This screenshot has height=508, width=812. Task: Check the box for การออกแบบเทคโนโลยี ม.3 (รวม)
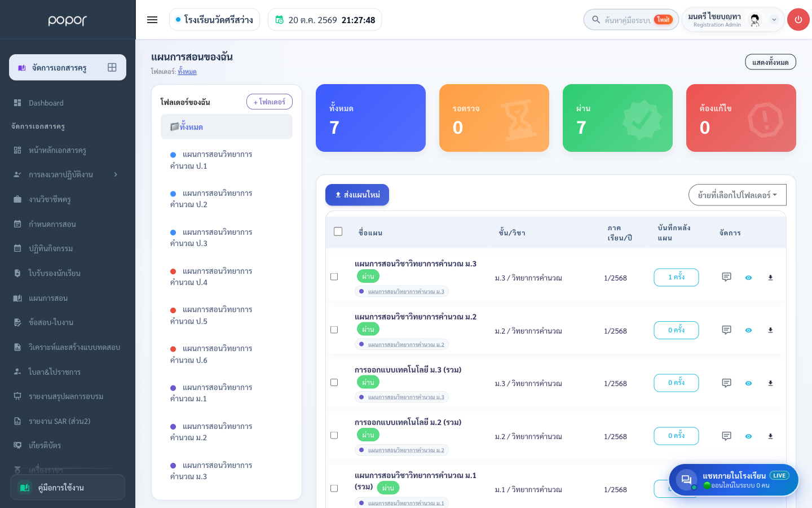334,383
